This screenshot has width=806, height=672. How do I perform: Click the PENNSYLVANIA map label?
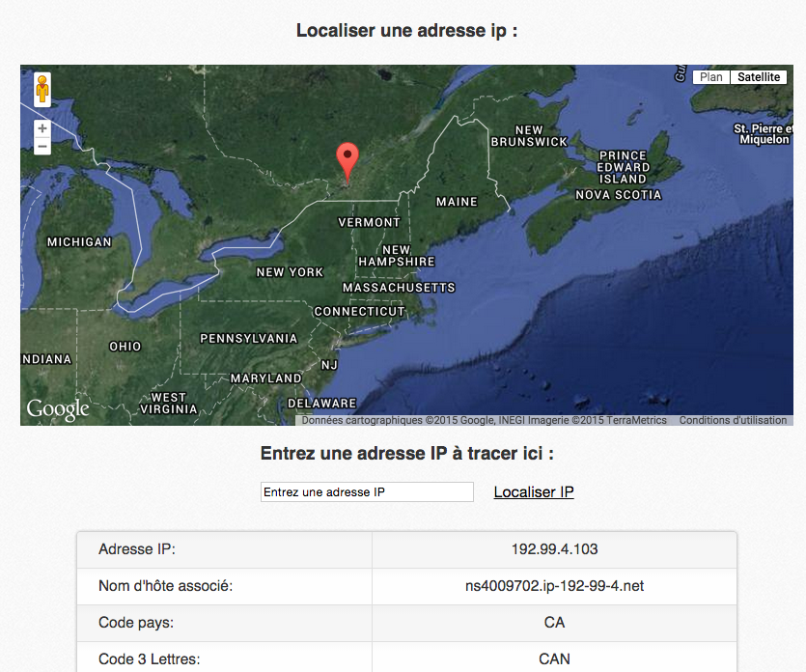[249, 338]
